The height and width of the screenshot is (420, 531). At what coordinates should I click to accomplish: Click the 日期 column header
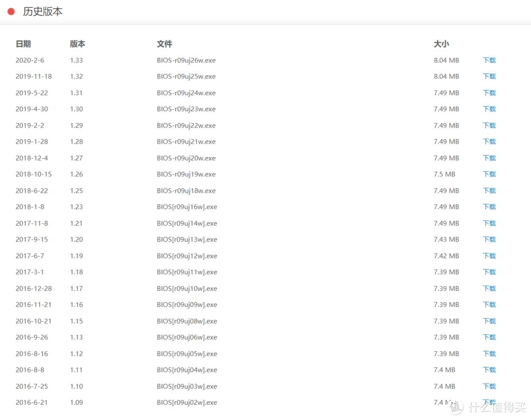23,44
